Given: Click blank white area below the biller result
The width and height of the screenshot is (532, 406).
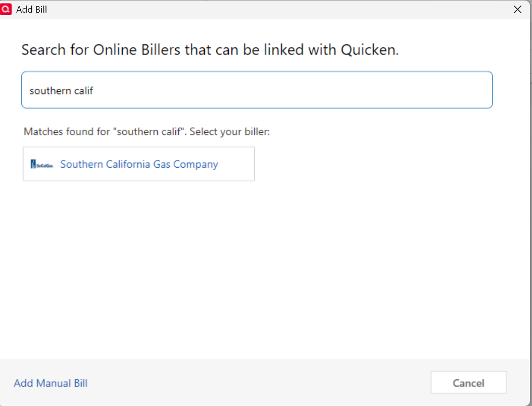Looking at the screenshot, I should (x=253, y=263).
